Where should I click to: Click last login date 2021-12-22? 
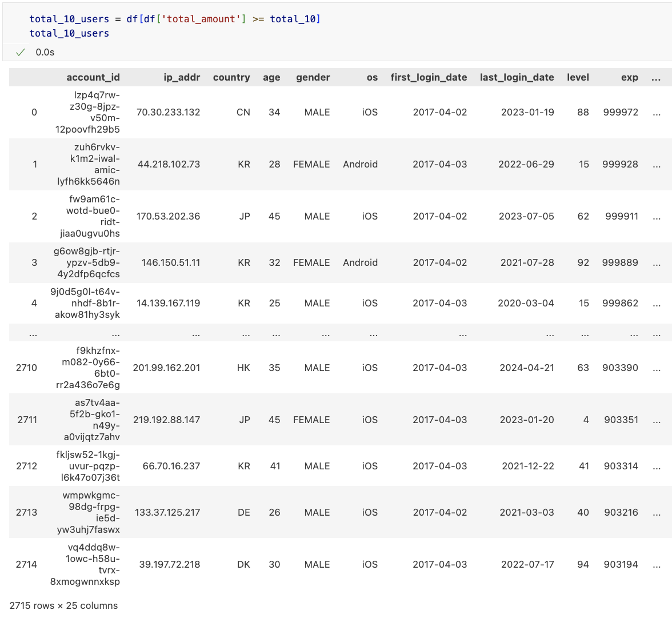coord(528,466)
